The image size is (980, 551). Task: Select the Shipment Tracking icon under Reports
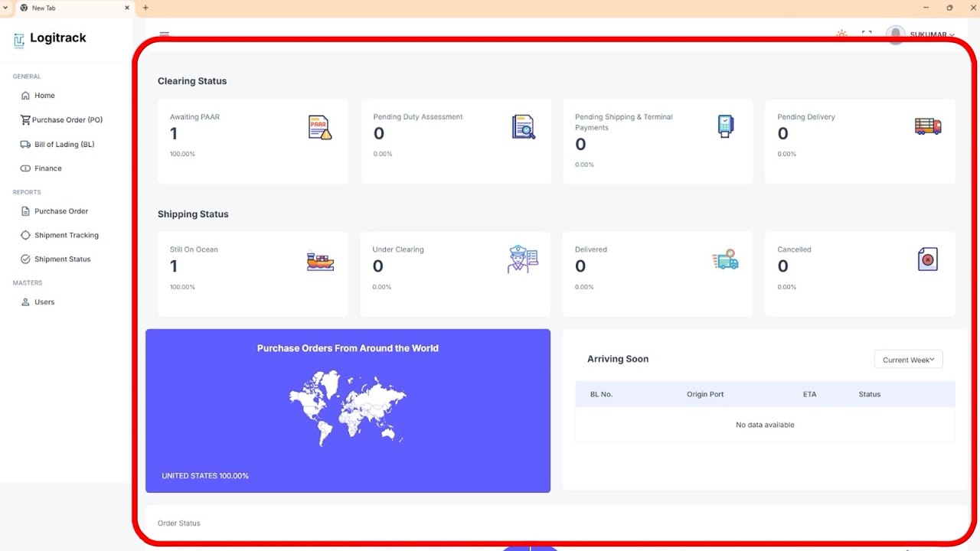pyautogui.click(x=25, y=235)
